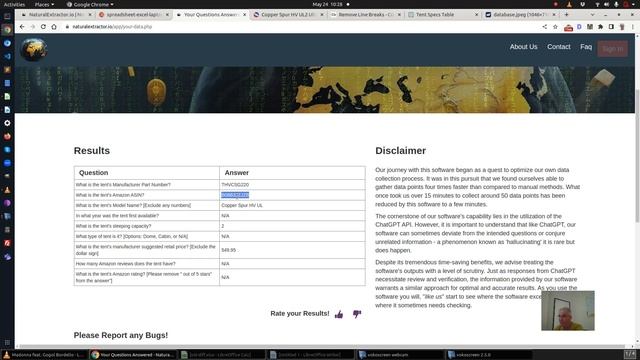Open the Contact page link
Image resolution: width=640 pixels, height=360 pixels.
click(x=559, y=47)
